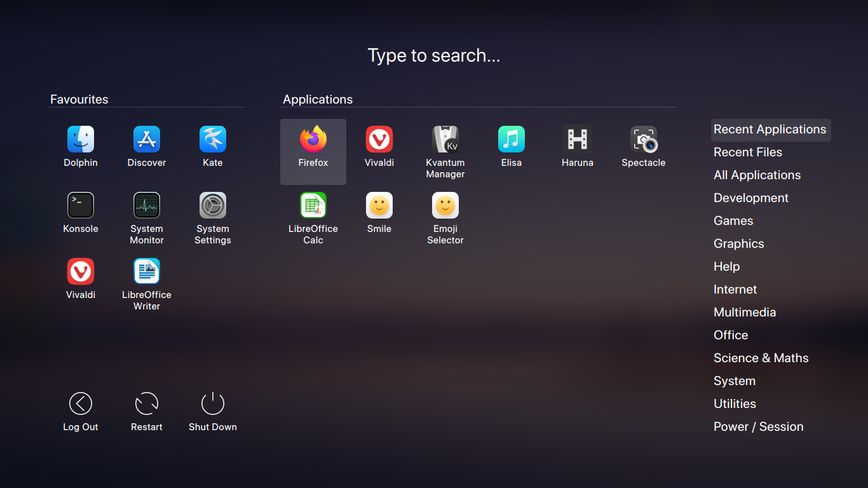Launch Kate text editor

(x=212, y=145)
